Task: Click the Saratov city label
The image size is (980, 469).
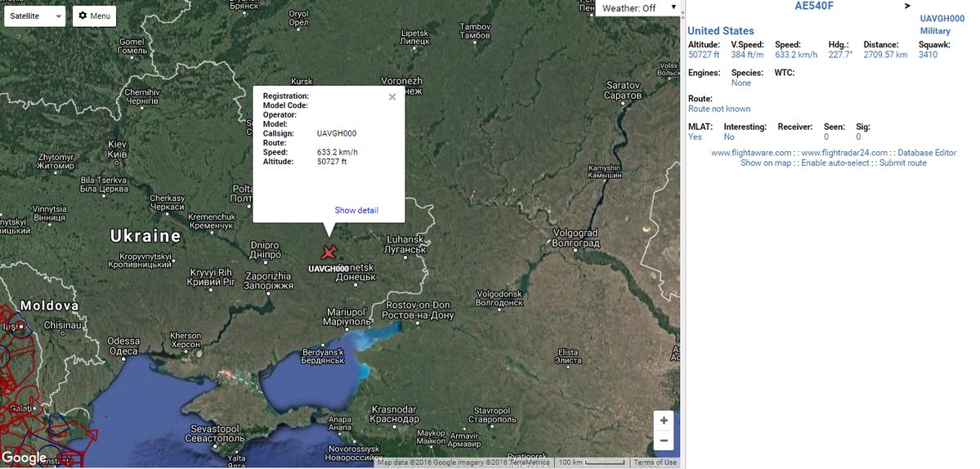Action: (623, 90)
